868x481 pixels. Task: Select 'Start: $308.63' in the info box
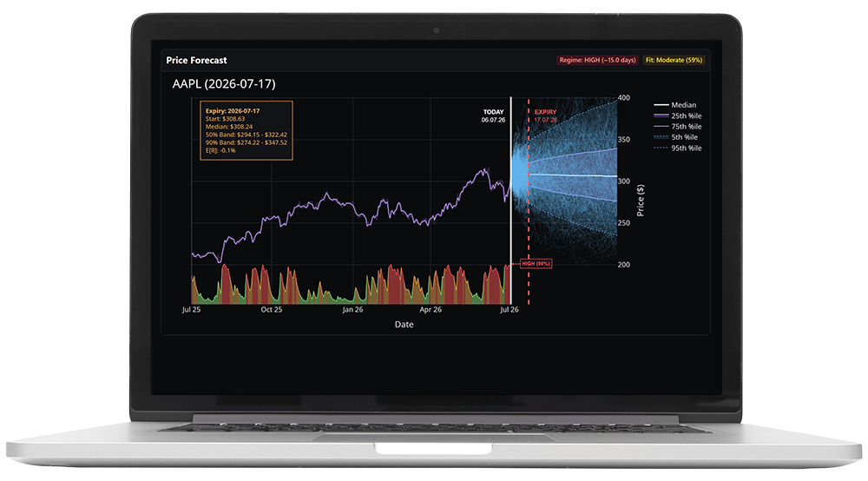[x=226, y=118]
